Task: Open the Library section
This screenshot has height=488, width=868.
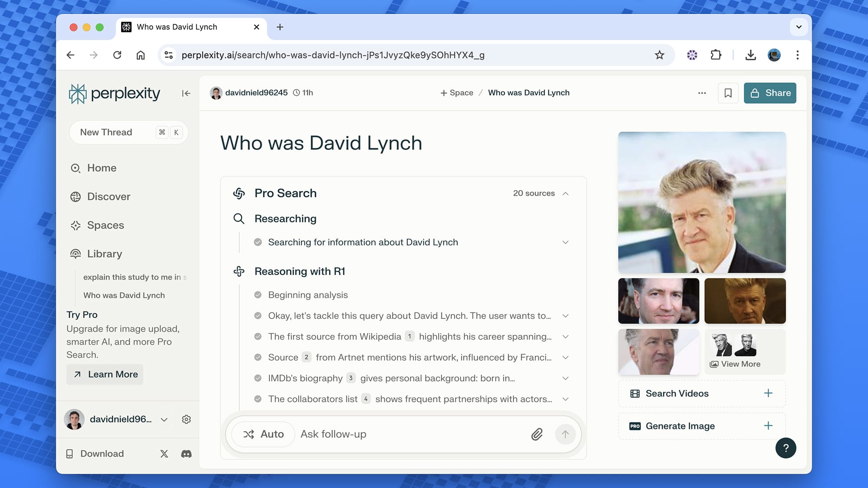Action: (x=104, y=254)
